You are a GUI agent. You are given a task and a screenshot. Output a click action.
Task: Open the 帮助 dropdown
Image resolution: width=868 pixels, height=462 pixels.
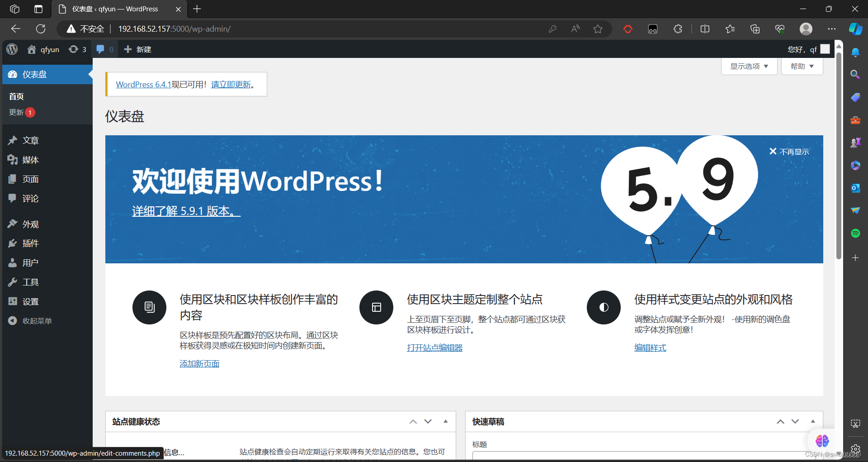click(801, 66)
